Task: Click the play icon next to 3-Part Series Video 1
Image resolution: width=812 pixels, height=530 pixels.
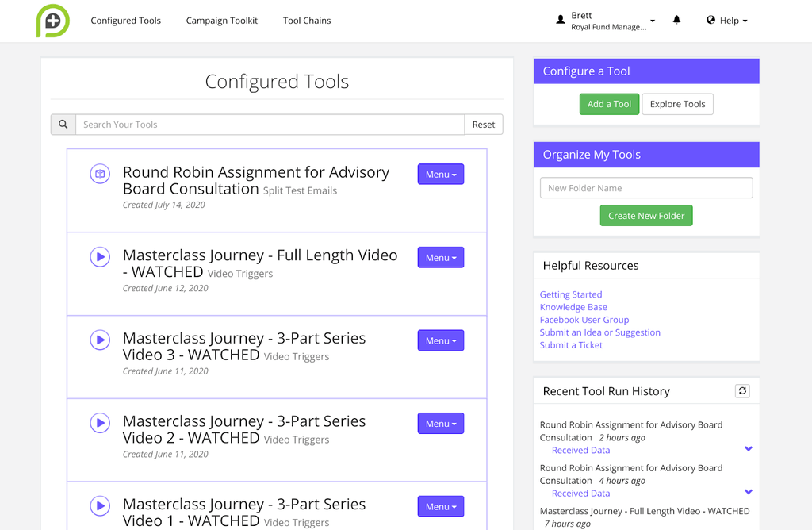Action: tap(99, 505)
